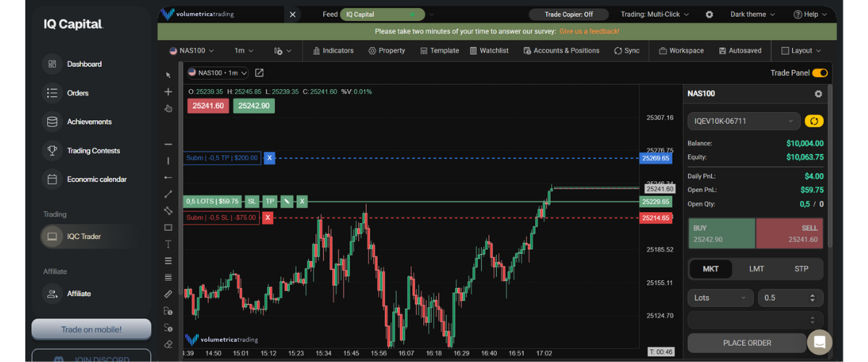Image resolution: width=868 pixels, height=362 pixels.
Task: Close the 0,5 LOTS position
Action: click(x=302, y=201)
